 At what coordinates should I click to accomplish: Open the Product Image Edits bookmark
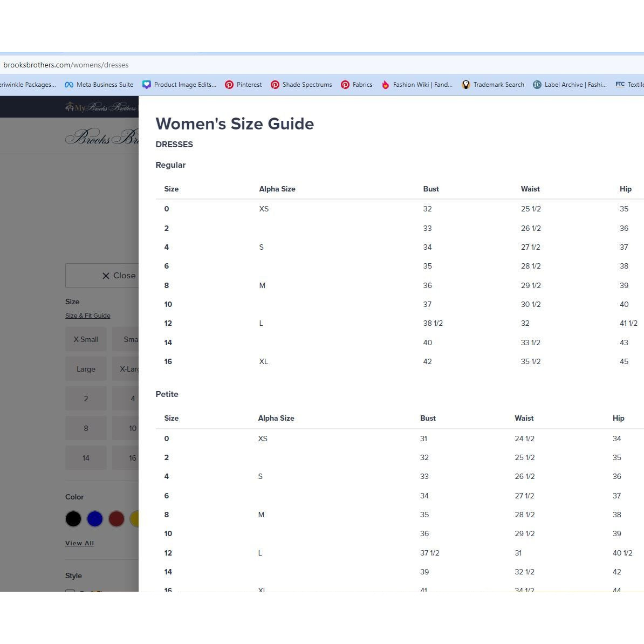pos(179,85)
